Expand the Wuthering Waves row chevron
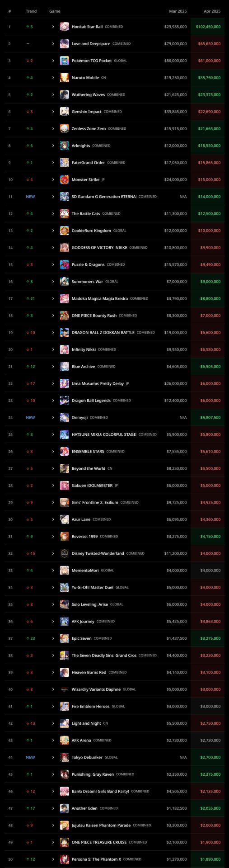This screenshot has width=229, height=868. [x=53, y=94]
